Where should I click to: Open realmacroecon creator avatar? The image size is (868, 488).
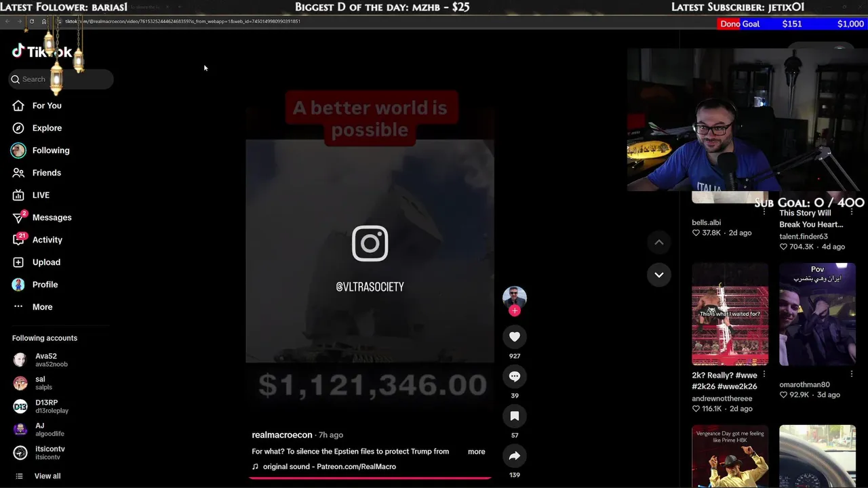(515, 297)
